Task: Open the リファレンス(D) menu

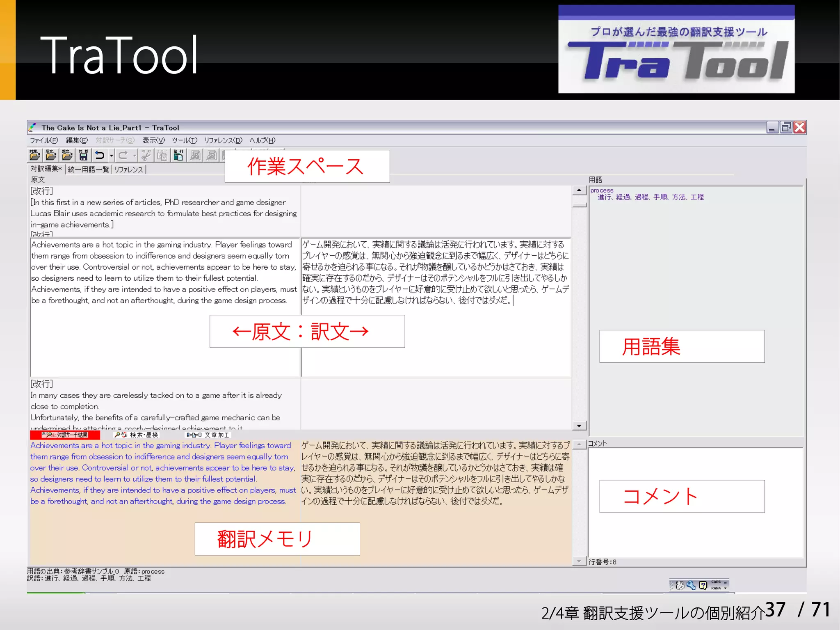Action: pyautogui.click(x=224, y=140)
